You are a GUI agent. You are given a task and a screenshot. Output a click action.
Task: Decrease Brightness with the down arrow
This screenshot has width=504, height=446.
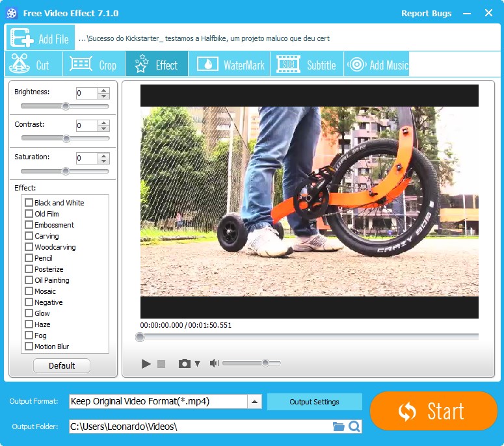tap(103, 96)
